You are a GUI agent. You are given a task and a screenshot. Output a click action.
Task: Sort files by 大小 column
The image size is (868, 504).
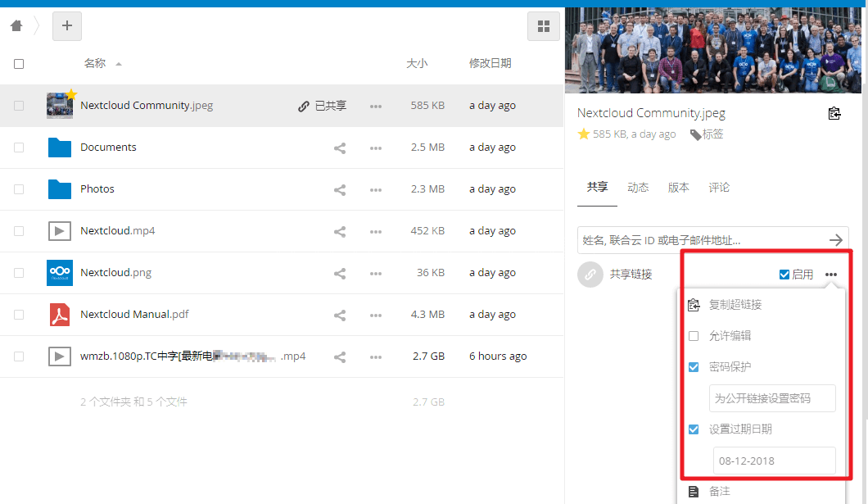(x=417, y=63)
